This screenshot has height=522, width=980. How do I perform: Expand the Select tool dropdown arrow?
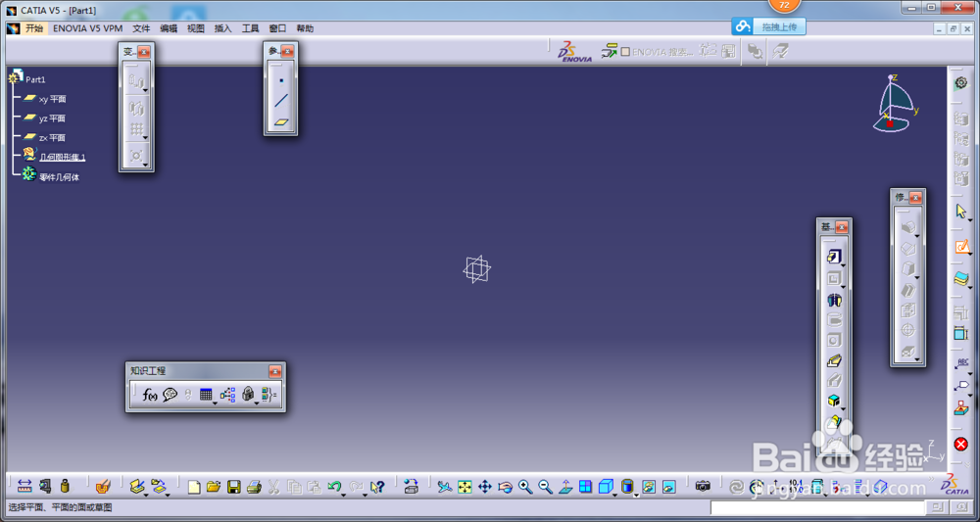tap(970, 219)
